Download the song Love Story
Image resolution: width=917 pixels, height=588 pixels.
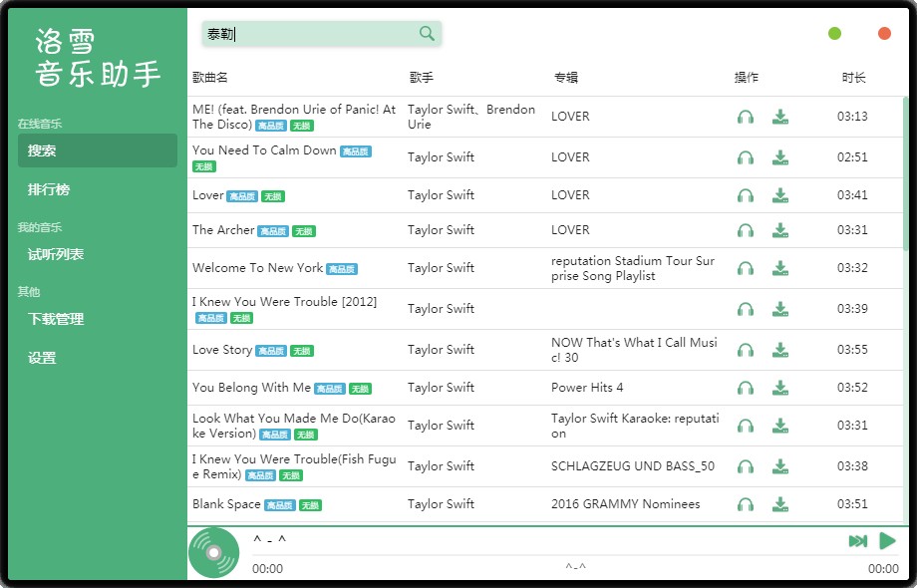pos(779,350)
